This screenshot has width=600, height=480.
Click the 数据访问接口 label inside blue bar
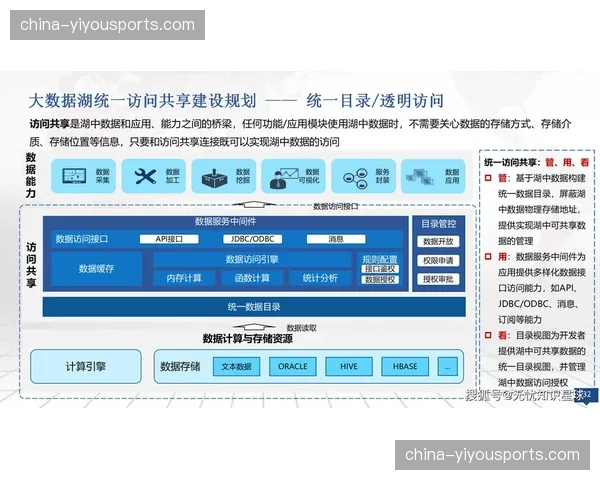[x=82, y=239]
